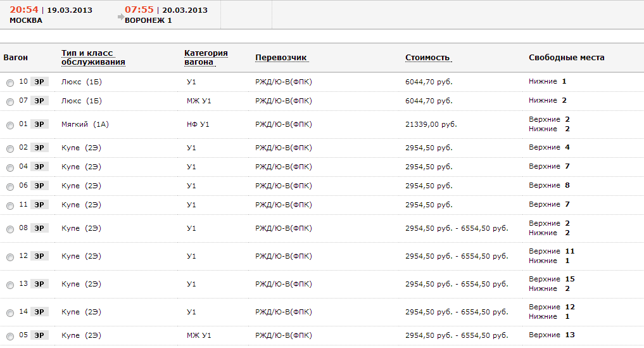This screenshot has height=348, width=644.
Task: Click 'Тип и класс обслуживания' column header
Action: pos(93,58)
